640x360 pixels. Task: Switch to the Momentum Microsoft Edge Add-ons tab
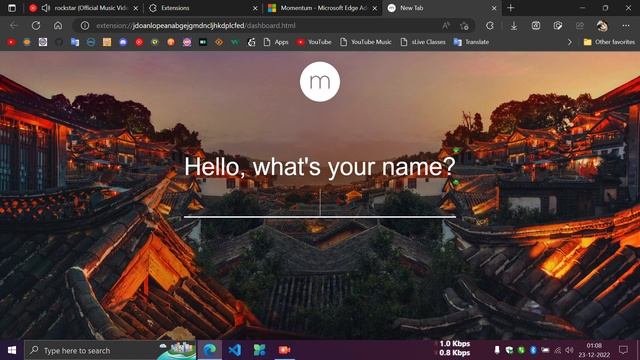(323, 8)
